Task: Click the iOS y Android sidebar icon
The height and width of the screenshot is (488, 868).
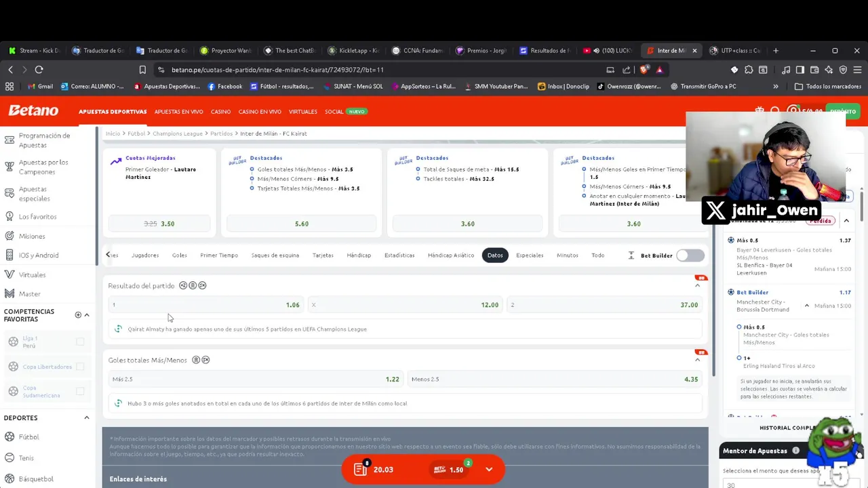Action: 9,255
